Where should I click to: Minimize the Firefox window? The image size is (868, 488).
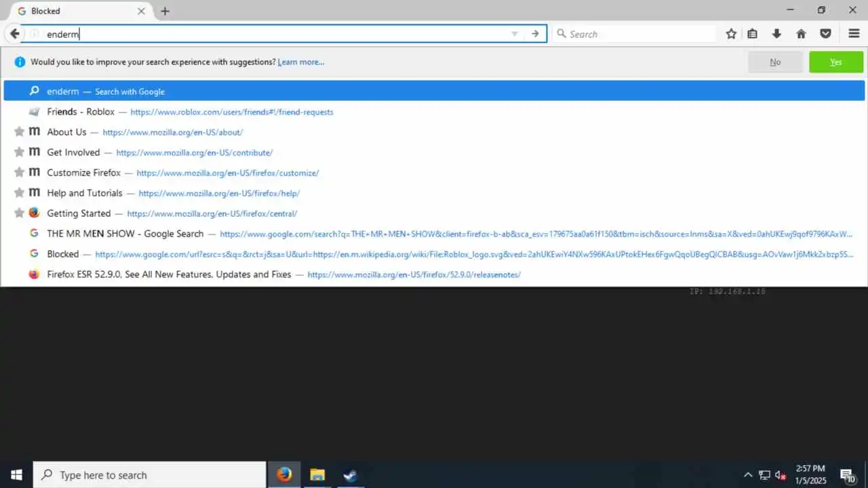point(790,10)
